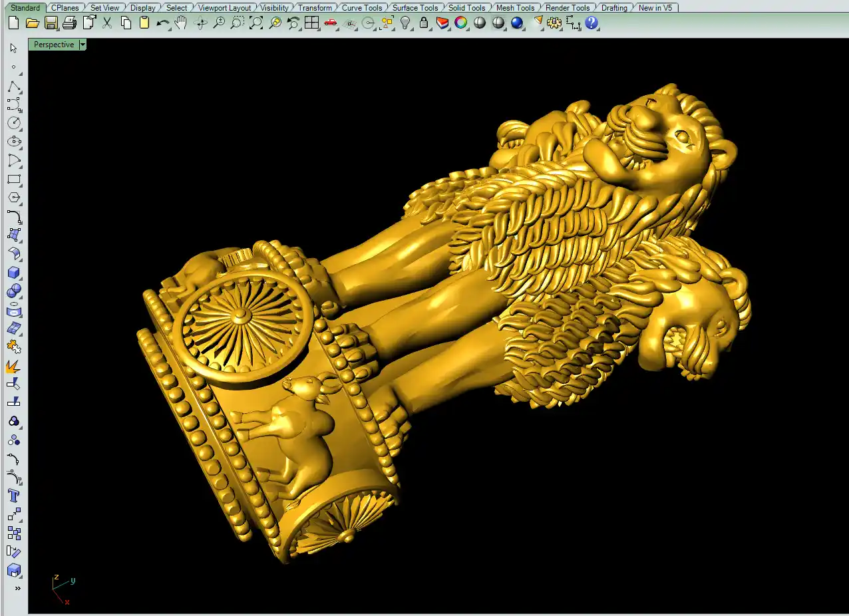
Task: Click the Text object tool
Action: [x=14, y=496]
